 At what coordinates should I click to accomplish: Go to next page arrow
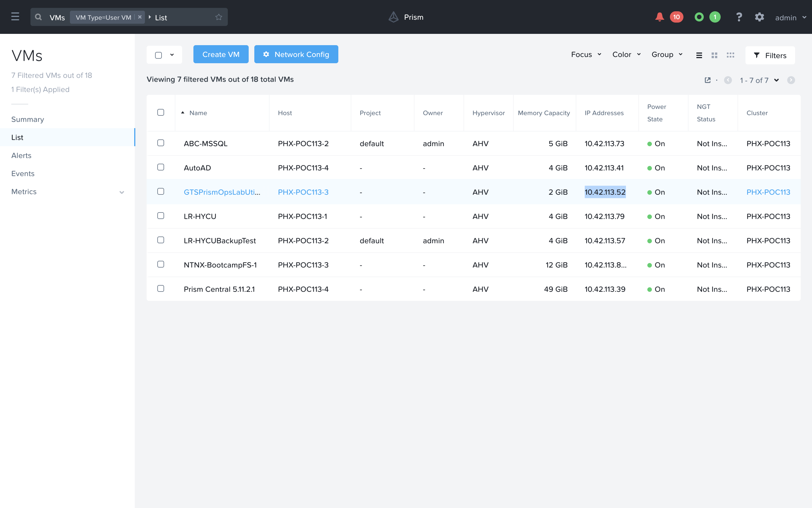pyautogui.click(x=791, y=80)
